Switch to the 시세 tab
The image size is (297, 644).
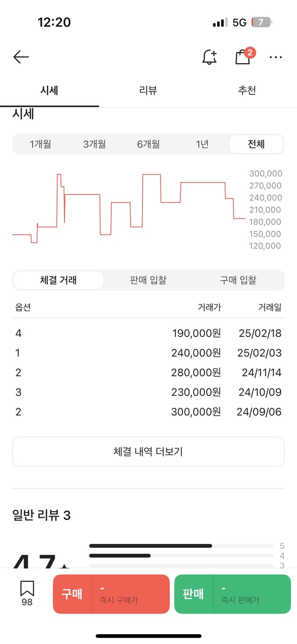[49, 91]
